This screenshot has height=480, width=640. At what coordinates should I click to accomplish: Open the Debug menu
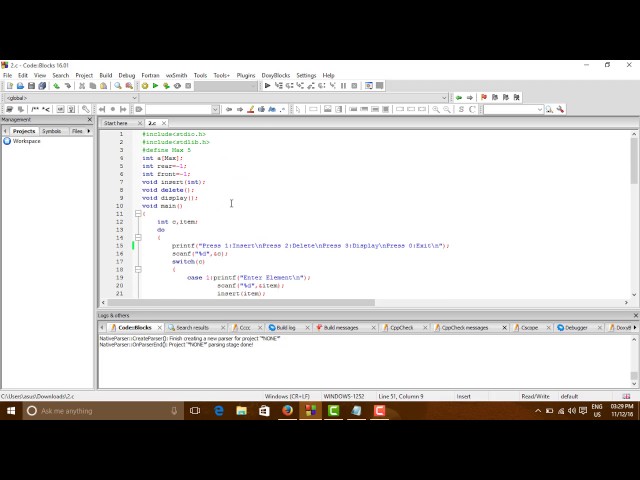[127, 76]
